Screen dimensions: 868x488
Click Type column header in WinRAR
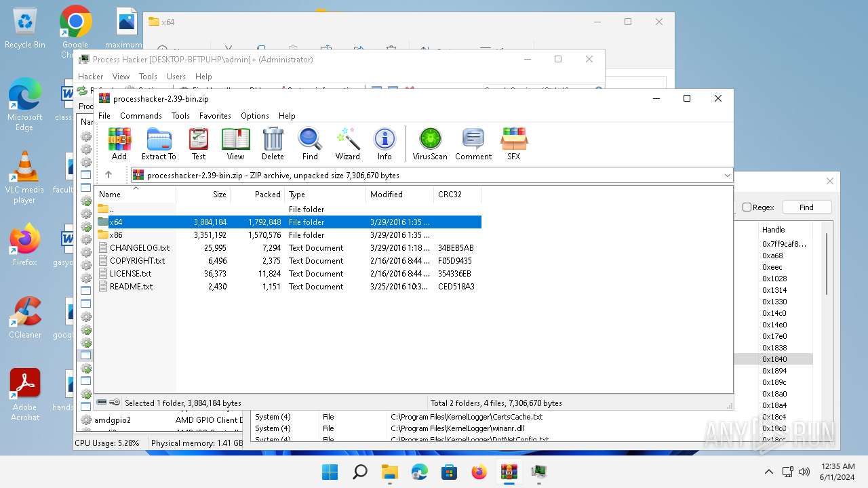point(325,195)
